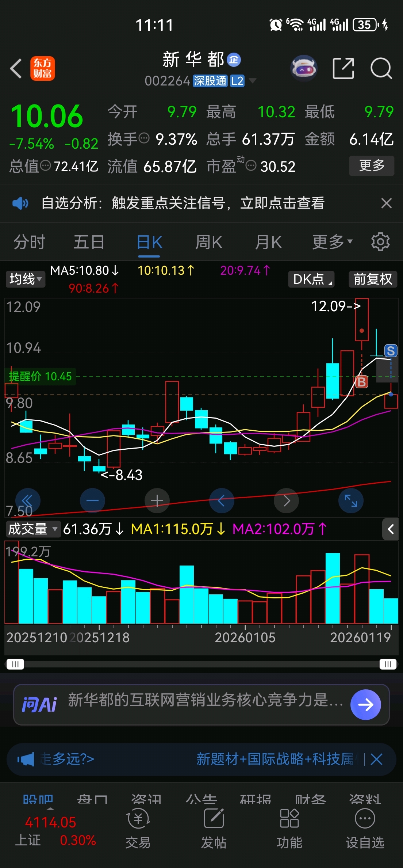Screen dimensions: 403x868
Task: Open the 东方财富 logo icon
Action: click(x=43, y=68)
